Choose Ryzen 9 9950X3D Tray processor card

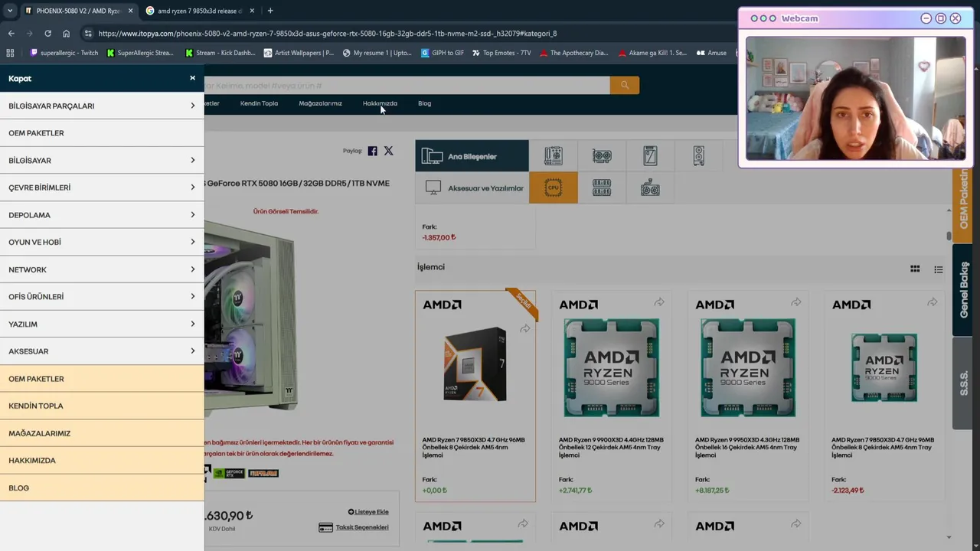point(748,396)
